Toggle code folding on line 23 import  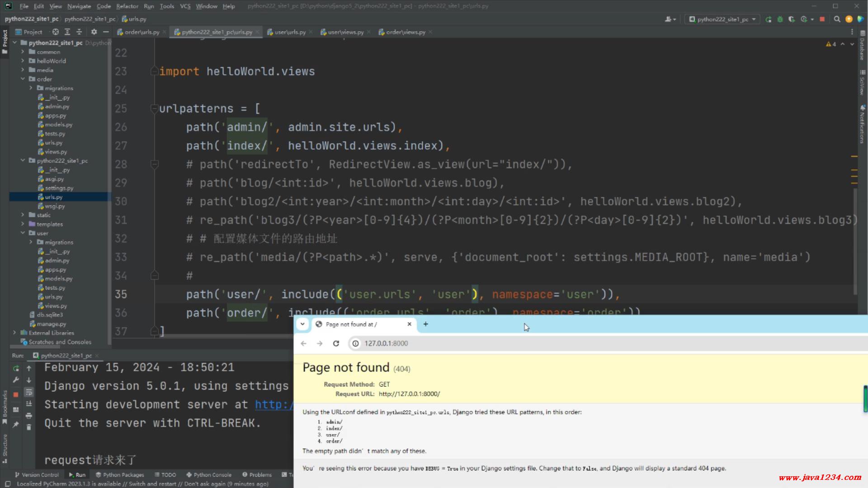tap(154, 71)
